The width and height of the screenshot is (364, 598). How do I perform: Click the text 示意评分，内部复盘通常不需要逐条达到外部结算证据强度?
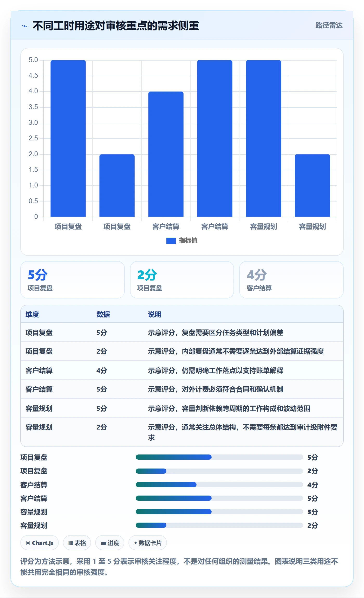236,352
